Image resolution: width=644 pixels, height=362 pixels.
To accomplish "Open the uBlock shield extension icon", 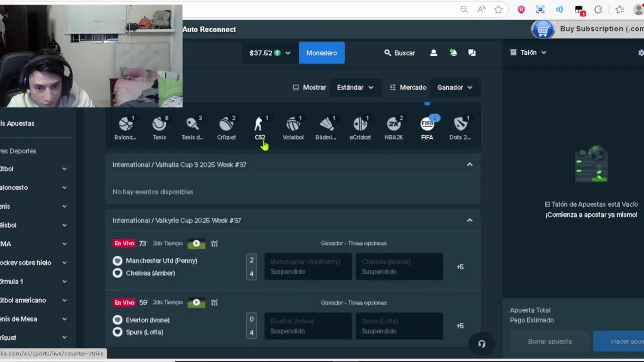I will click(x=521, y=10).
